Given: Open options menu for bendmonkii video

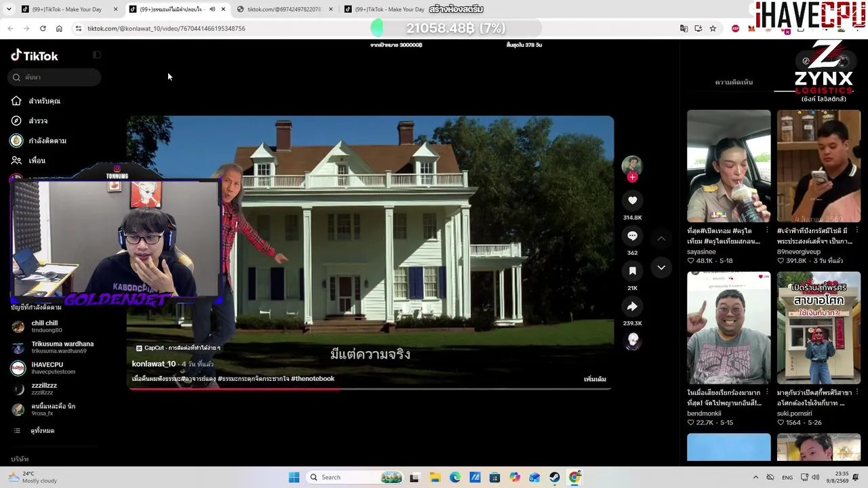Looking at the screenshot, I should [x=767, y=392].
